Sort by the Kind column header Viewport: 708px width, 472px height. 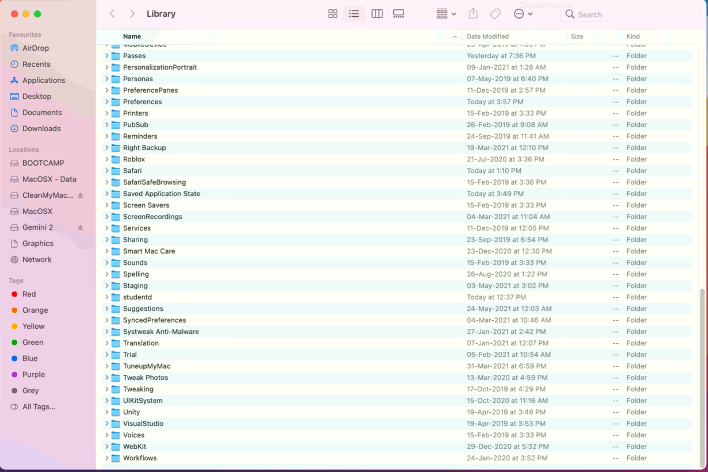pyautogui.click(x=633, y=37)
